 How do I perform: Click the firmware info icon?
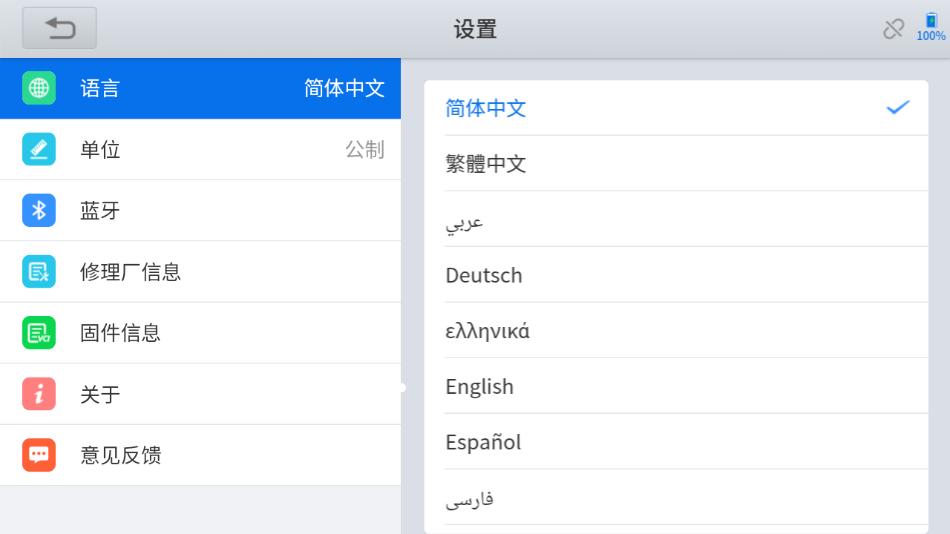pos(39,333)
